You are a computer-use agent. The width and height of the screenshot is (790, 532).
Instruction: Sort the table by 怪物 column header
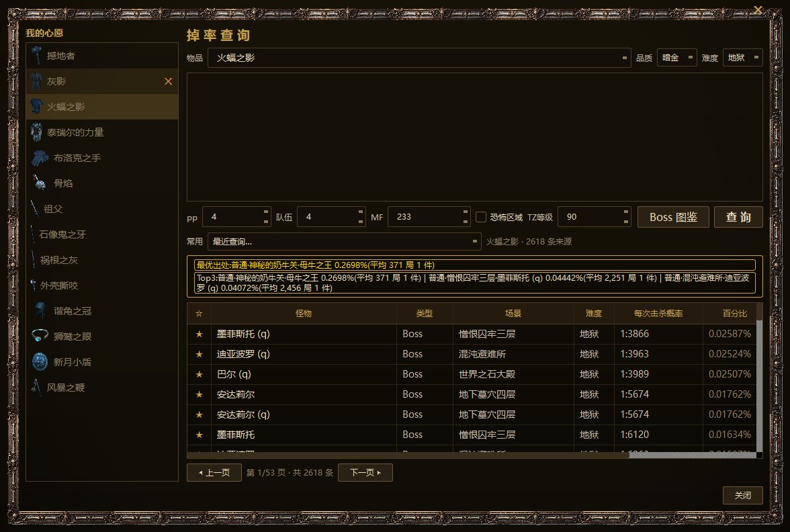(304, 313)
